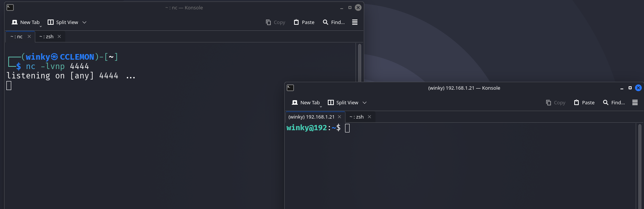Switch to "~ : zsh" tab in SSH window

(x=356, y=117)
